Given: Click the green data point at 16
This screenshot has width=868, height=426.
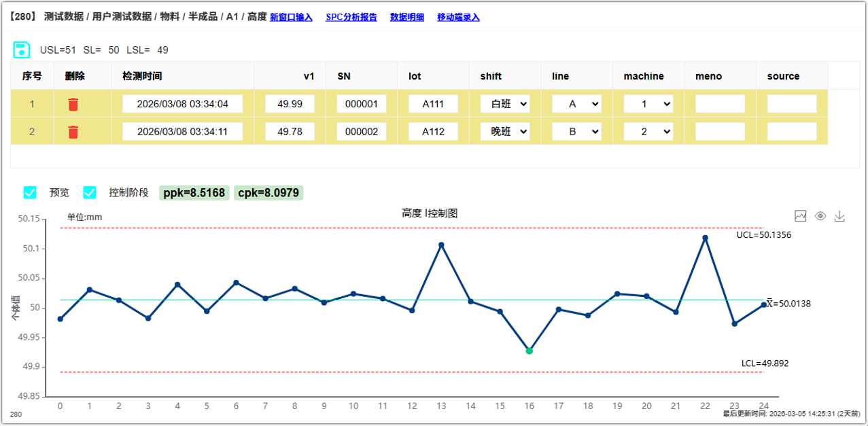Looking at the screenshot, I should pos(529,351).
